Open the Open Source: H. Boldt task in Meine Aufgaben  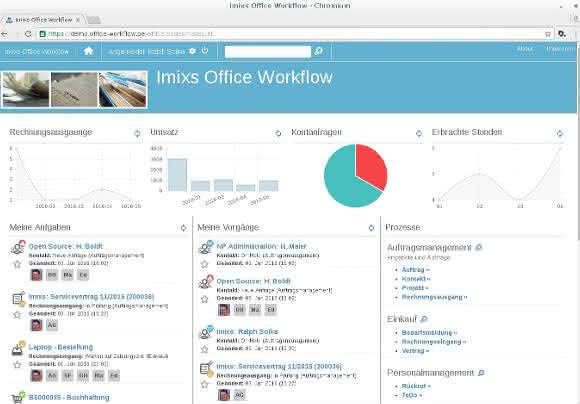(x=66, y=246)
